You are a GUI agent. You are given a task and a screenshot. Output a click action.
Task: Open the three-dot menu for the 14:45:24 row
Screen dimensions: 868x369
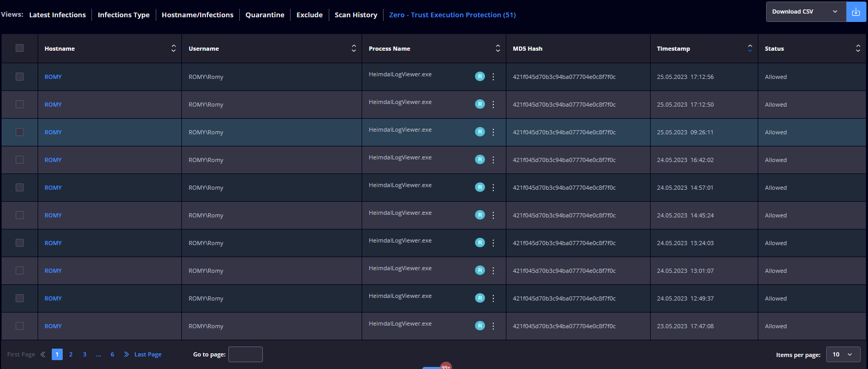click(493, 215)
